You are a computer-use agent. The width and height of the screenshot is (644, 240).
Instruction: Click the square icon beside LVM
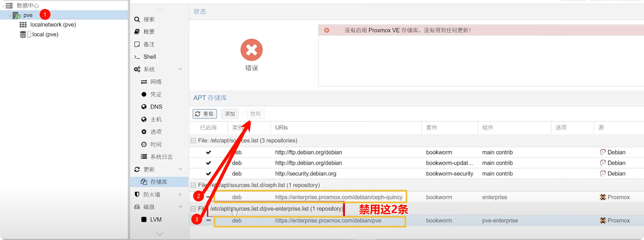tap(144, 219)
